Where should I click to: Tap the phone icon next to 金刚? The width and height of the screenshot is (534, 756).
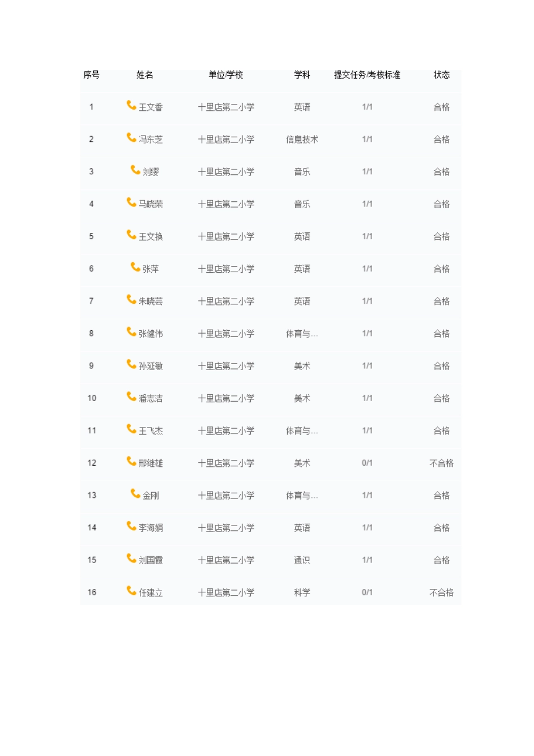[x=135, y=494]
